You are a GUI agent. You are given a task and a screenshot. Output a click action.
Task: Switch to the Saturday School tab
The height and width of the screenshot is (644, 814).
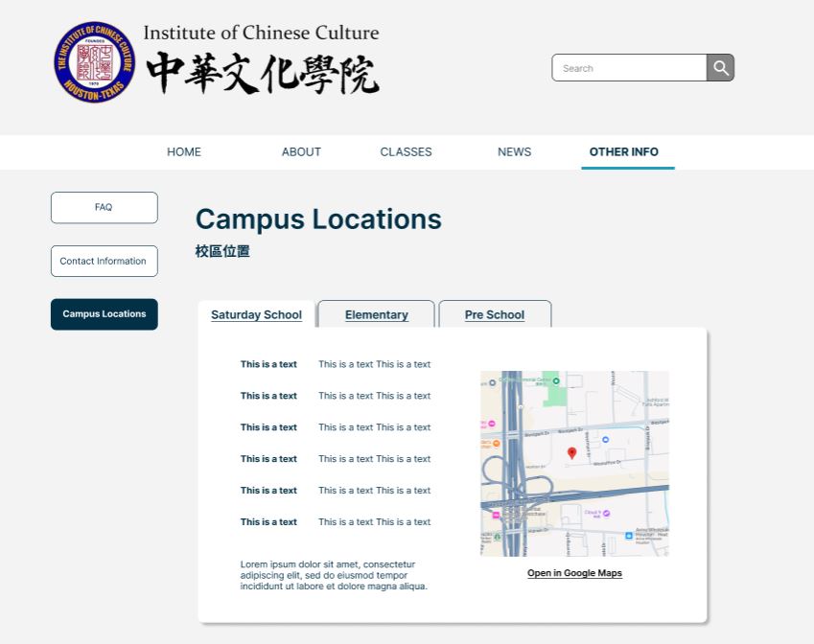click(x=256, y=314)
